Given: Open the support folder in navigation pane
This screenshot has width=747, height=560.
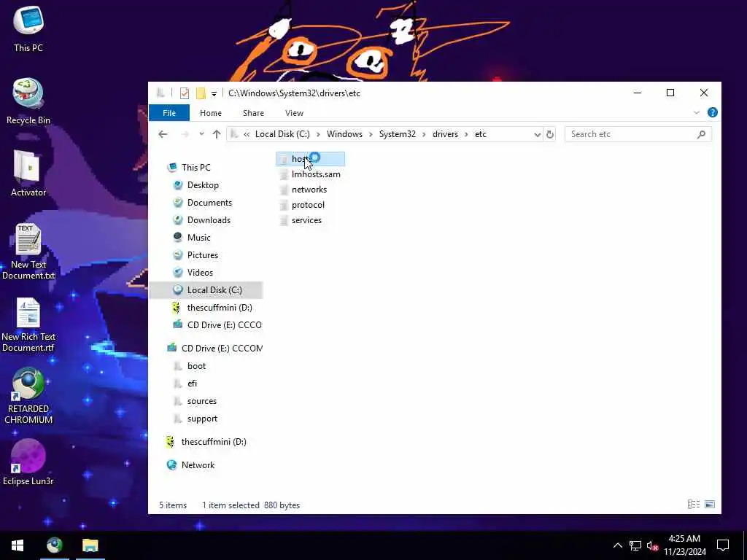Looking at the screenshot, I should pos(196,419).
